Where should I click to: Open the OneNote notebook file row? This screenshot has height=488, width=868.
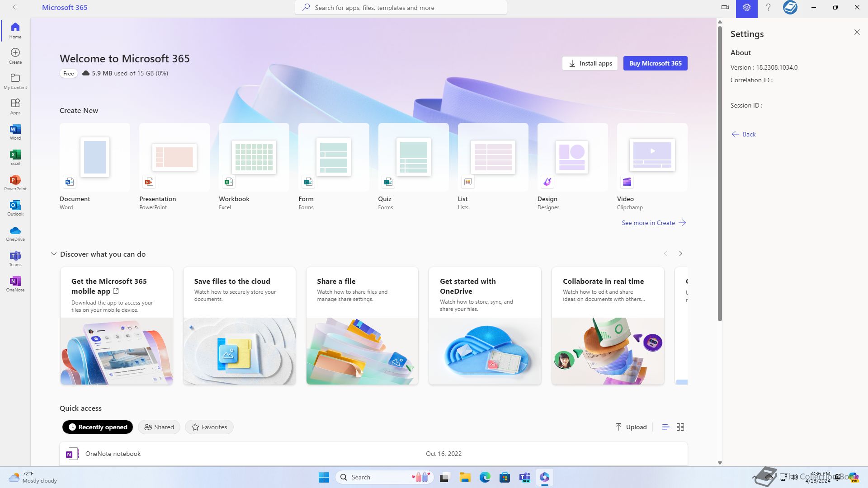tap(373, 454)
